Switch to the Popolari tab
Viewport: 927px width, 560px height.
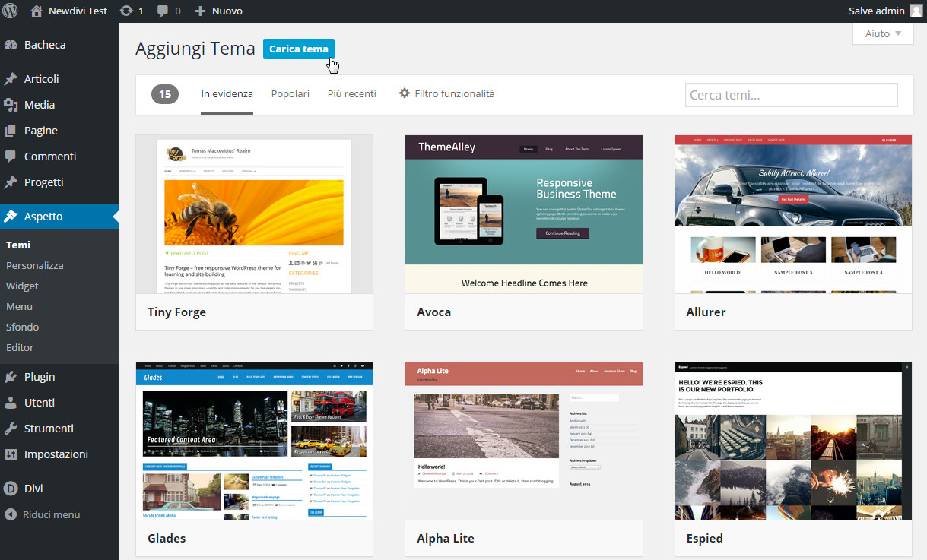(290, 93)
